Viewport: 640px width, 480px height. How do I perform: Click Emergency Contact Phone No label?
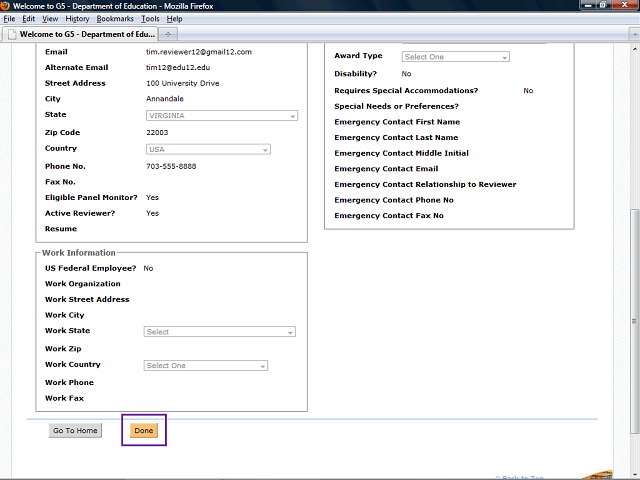(394, 200)
